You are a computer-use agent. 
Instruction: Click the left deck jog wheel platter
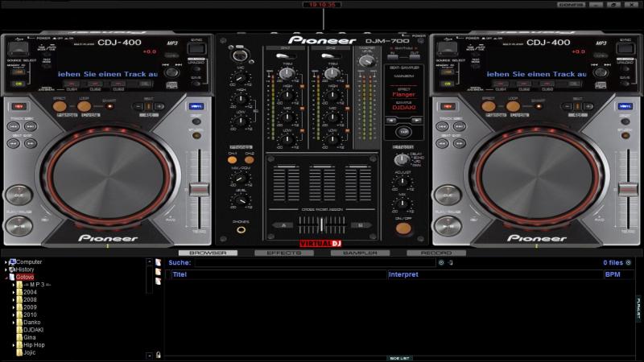(109, 177)
